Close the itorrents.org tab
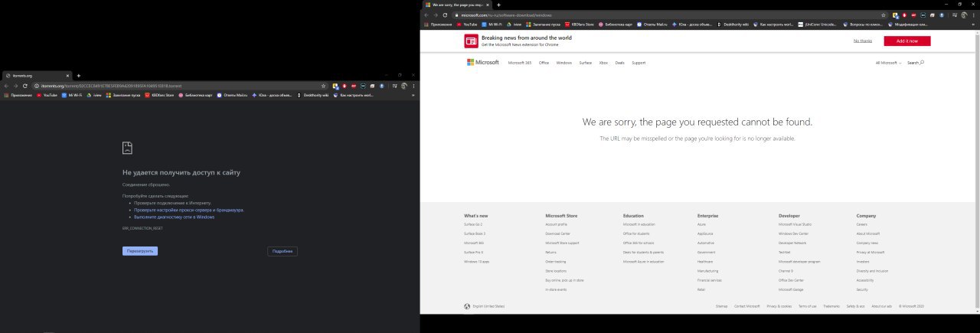Viewport: 980px width, 333px height. (x=68, y=76)
